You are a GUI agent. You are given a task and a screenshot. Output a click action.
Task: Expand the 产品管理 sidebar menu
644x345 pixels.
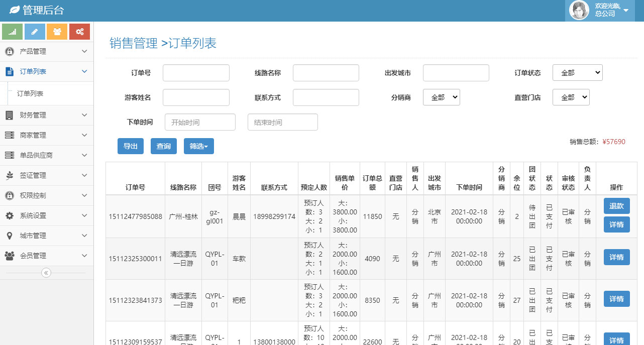point(46,51)
